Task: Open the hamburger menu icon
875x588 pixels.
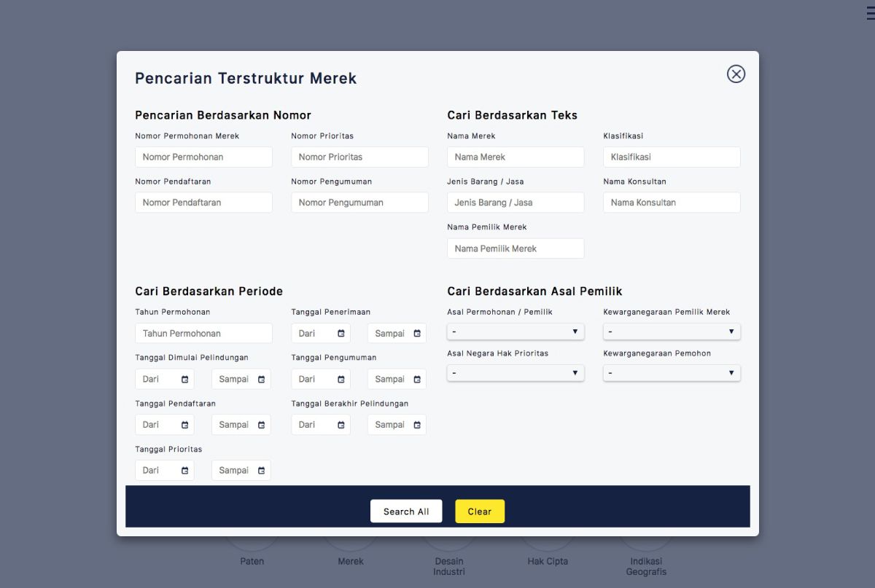Action: (x=870, y=13)
